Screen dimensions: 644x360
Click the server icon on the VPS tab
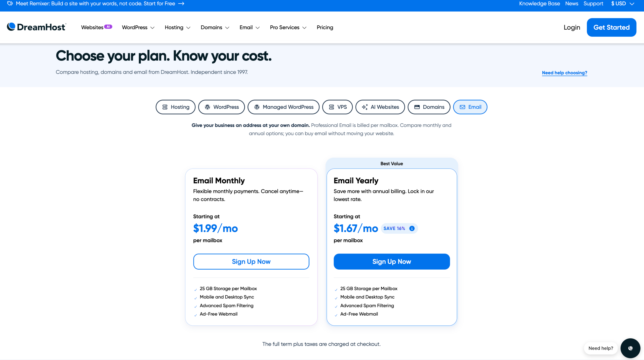(x=331, y=107)
